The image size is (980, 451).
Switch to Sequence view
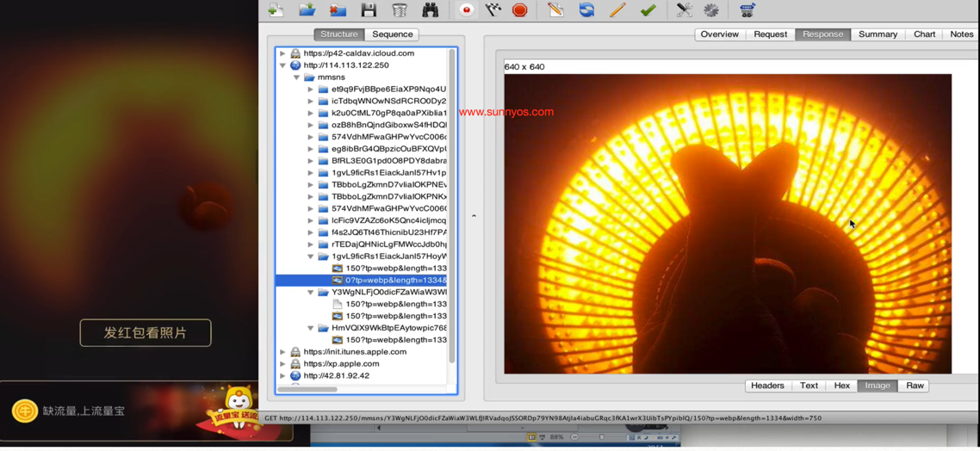[x=392, y=34]
